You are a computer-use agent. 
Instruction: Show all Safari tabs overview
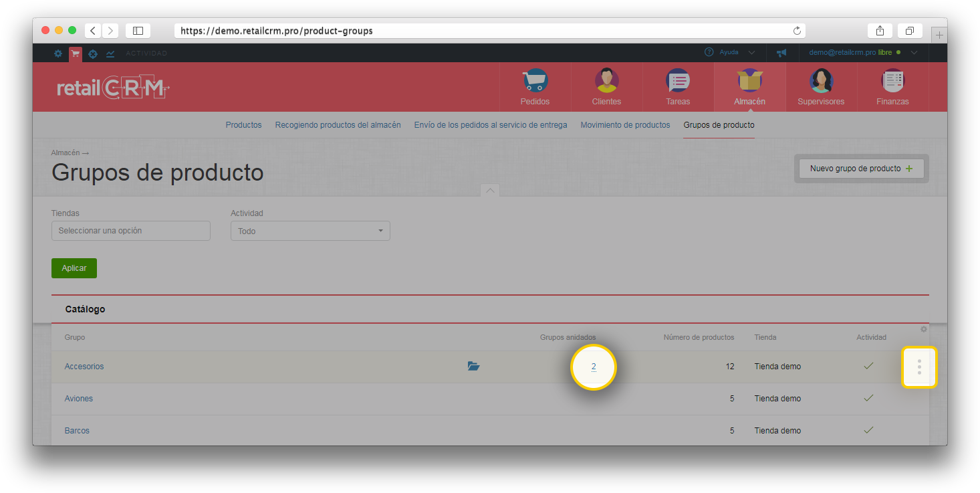[910, 31]
